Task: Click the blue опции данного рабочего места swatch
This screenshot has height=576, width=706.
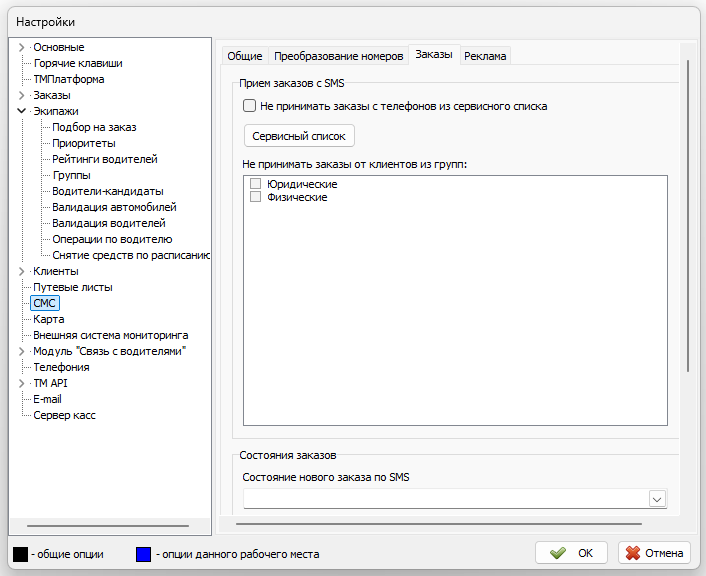Action: pyautogui.click(x=143, y=554)
